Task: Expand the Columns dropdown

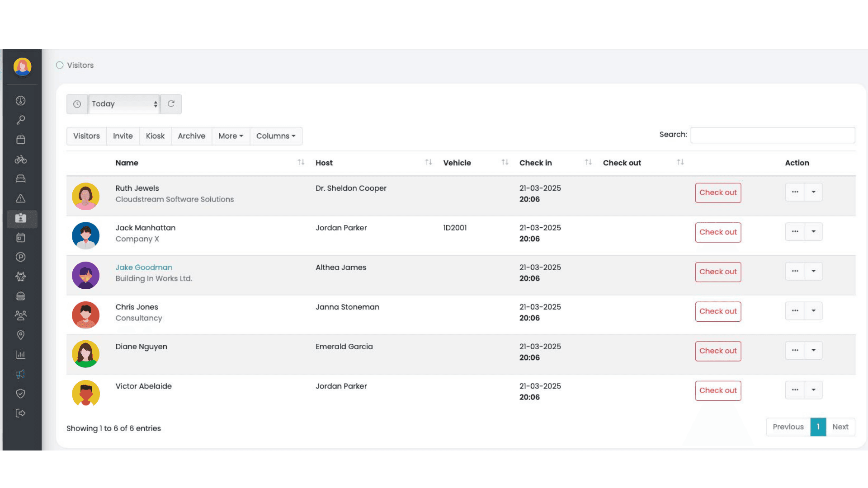Action: click(276, 136)
